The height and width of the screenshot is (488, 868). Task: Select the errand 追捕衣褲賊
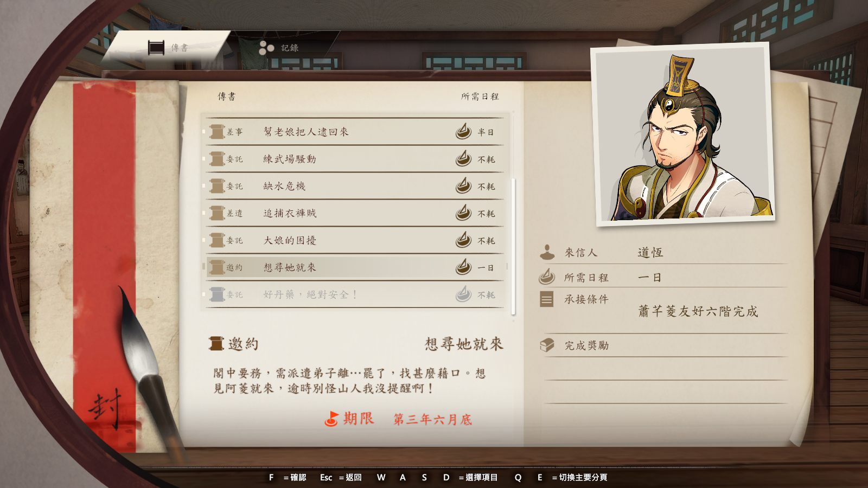point(355,213)
